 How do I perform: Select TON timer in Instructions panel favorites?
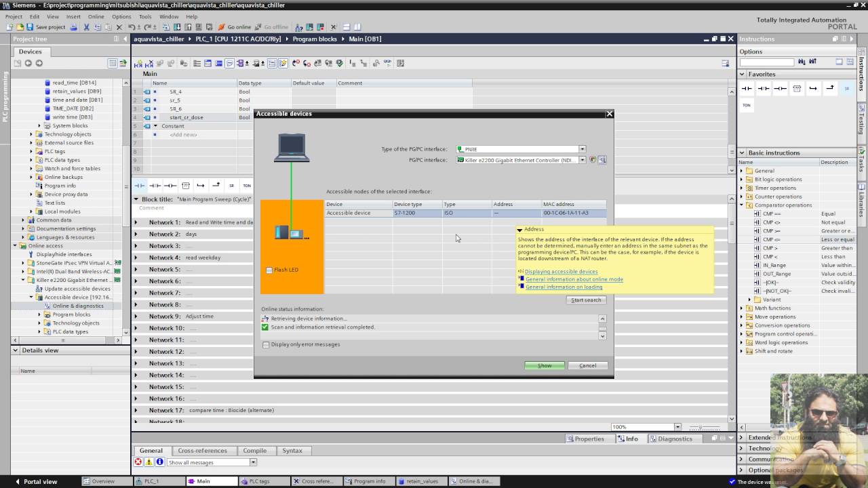[x=747, y=105]
